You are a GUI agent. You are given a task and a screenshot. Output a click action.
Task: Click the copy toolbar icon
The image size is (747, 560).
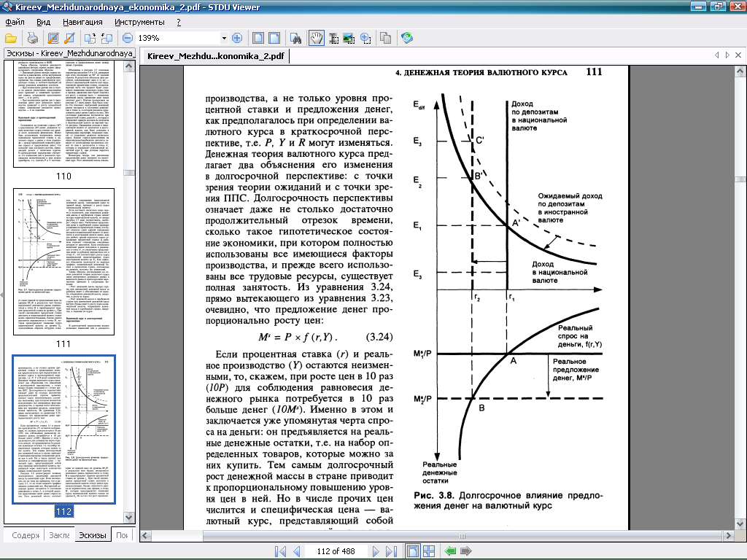point(385,39)
